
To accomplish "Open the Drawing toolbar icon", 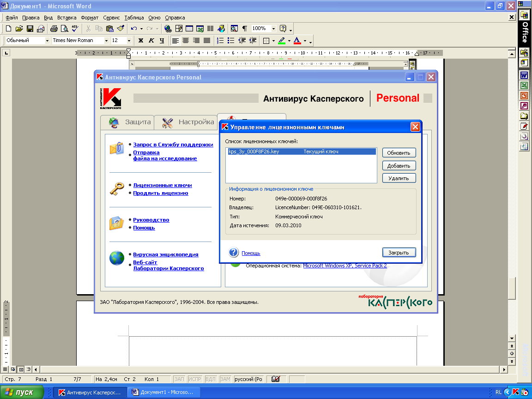I will click(221, 29).
